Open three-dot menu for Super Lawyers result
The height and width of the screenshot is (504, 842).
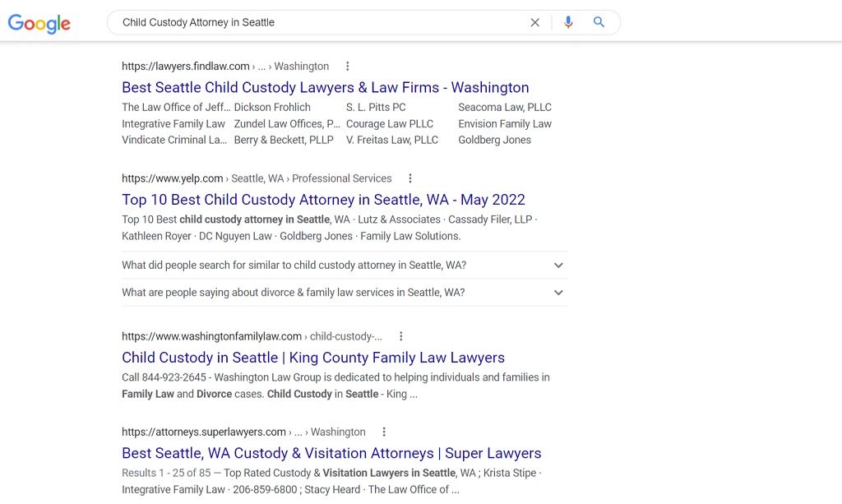(x=384, y=432)
